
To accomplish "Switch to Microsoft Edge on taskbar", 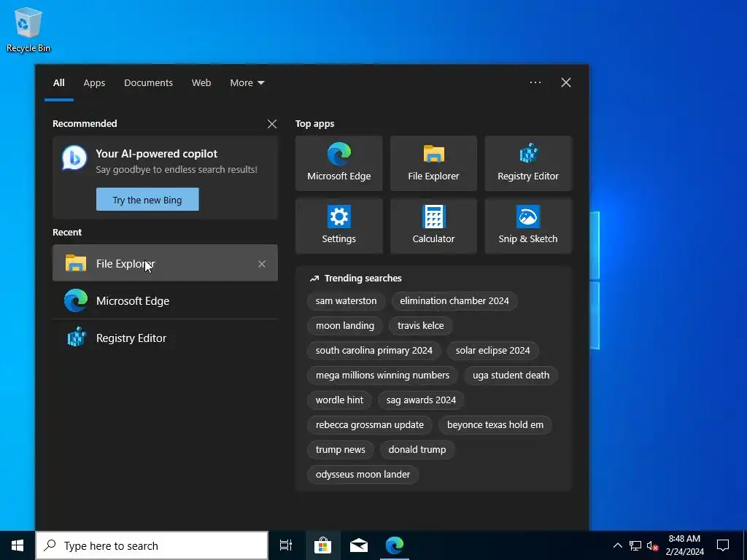I will 395,545.
